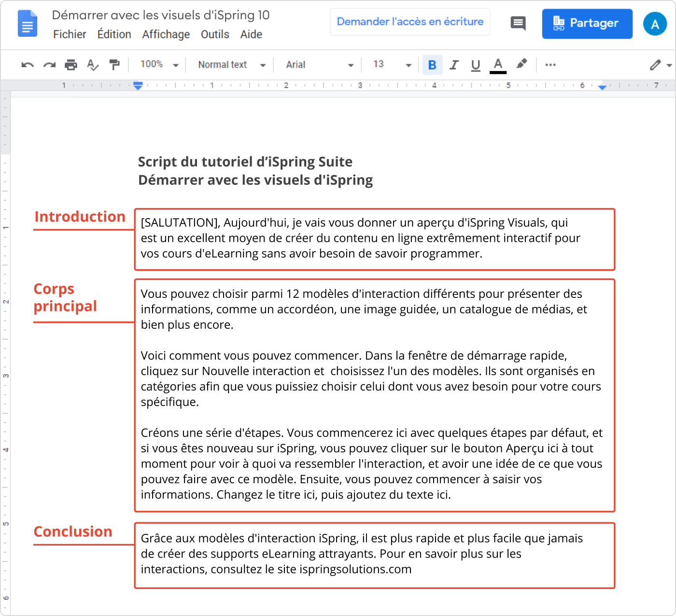Click the left indent marker on ruler
Screen dimensions: 676x616
pos(138,86)
